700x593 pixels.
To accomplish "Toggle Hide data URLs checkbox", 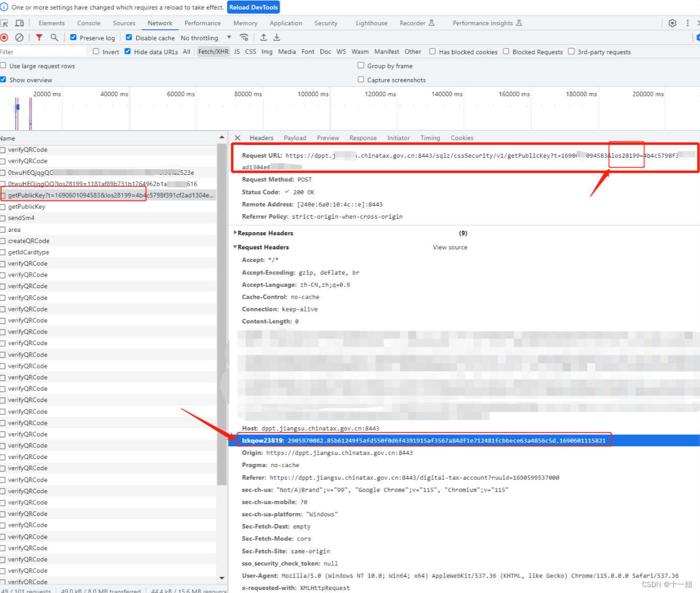I will [127, 51].
